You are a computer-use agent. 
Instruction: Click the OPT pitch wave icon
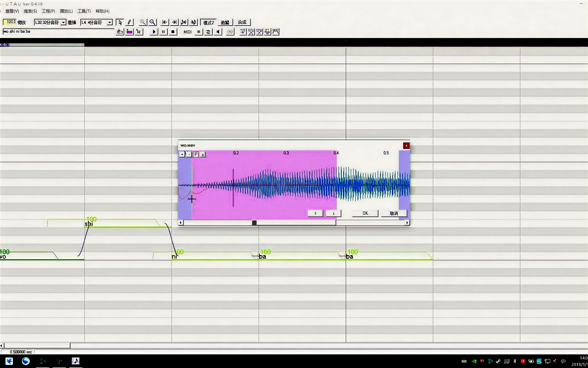pos(267,32)
